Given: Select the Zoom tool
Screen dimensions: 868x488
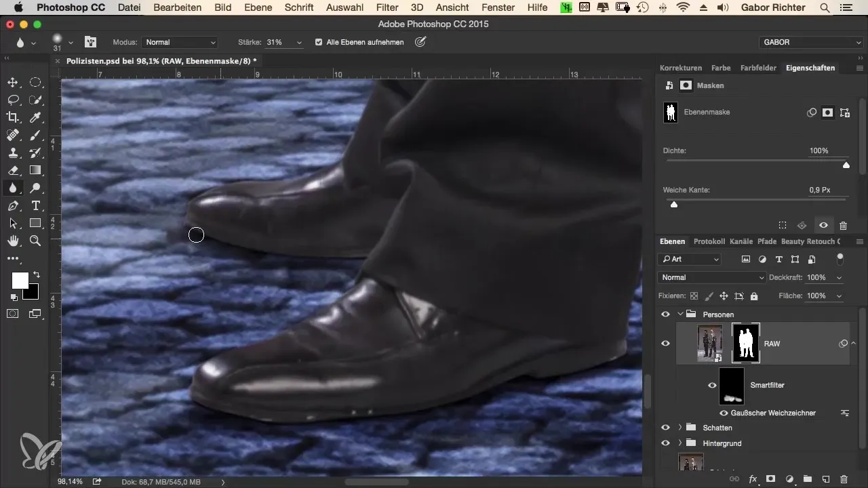Looking at the screenshot, I should [35, 241].
